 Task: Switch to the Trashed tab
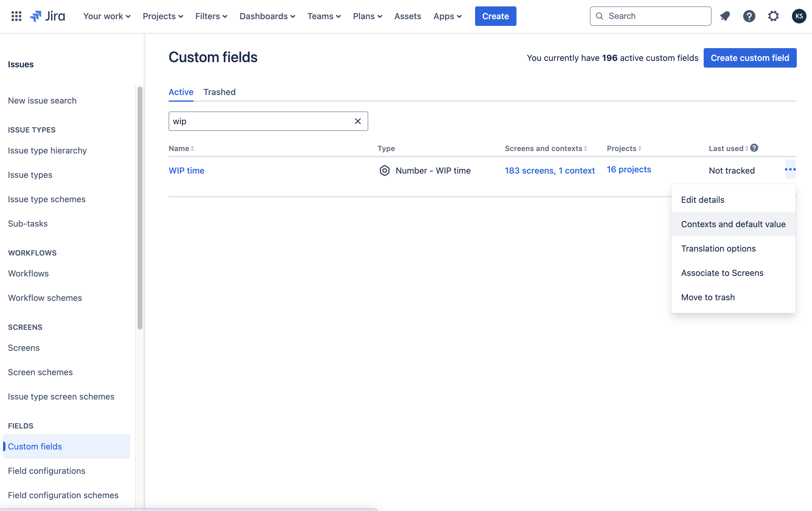tap(219, 92)
